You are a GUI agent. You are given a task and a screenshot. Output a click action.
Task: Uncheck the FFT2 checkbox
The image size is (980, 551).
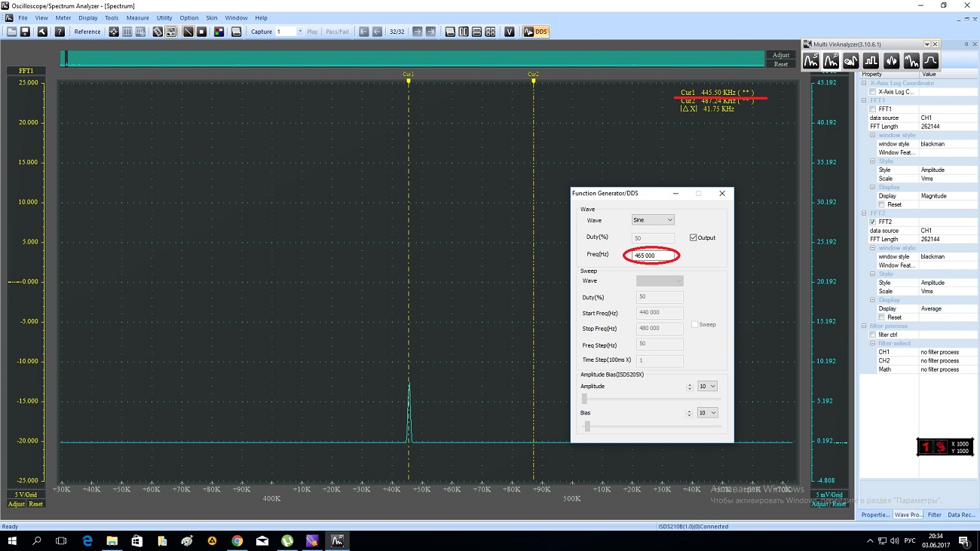click(873, 222)
